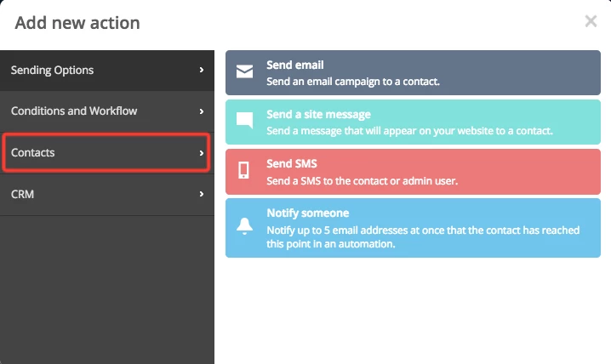Expand the Conditions and Workflow chevron
The height and width of the screenshot is (364, 611).
[x=202, y=111]
